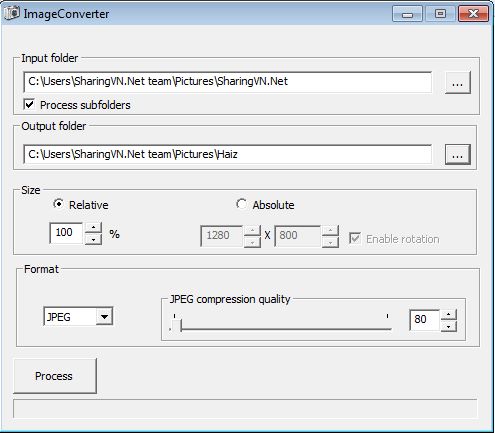Click the JPEG compression quality slider handle

[176, 325]
